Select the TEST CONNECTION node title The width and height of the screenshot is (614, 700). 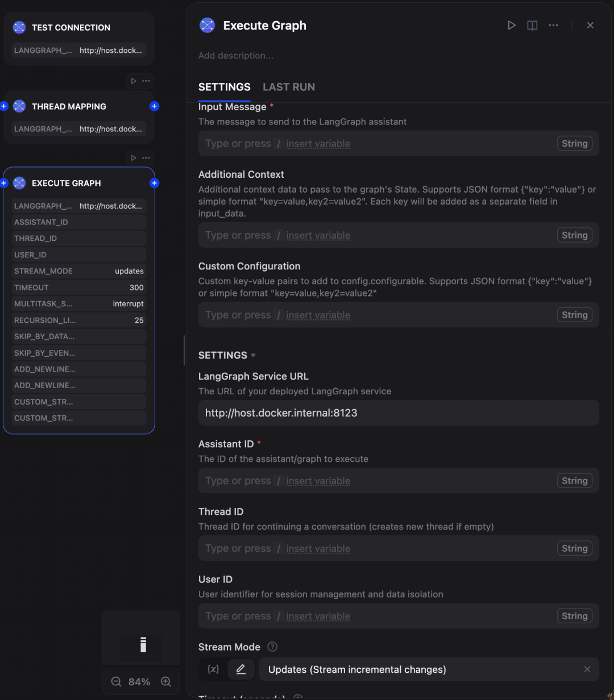71,27
